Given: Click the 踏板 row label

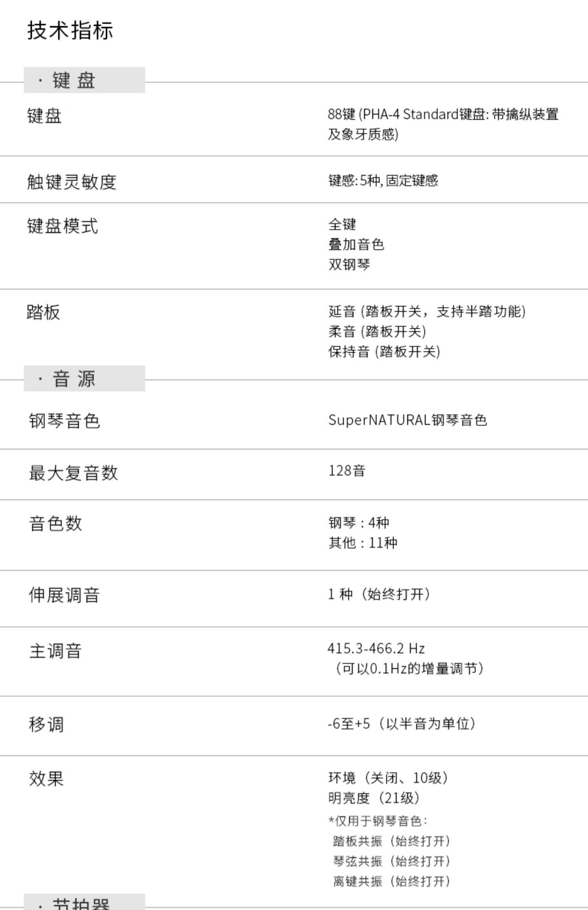Looking at the screenshot, I should [x=44, y=312].
